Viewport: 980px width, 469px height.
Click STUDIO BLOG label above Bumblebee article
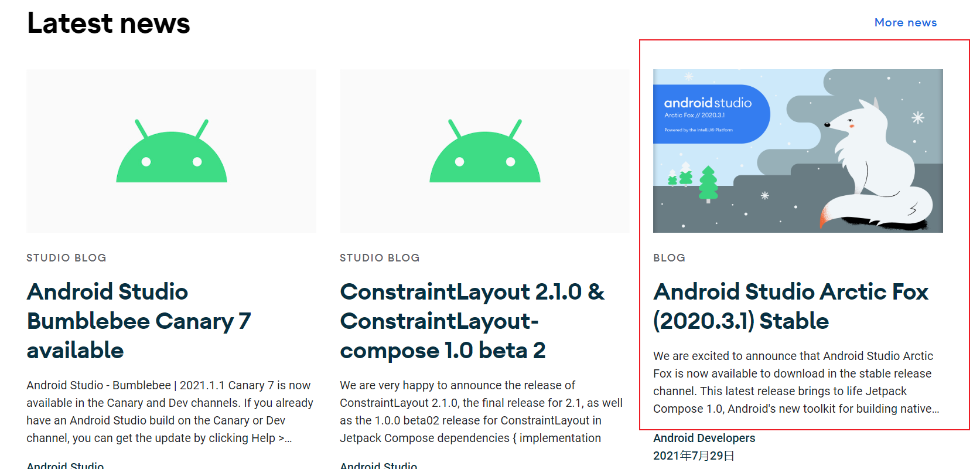(x=66, y=258)
